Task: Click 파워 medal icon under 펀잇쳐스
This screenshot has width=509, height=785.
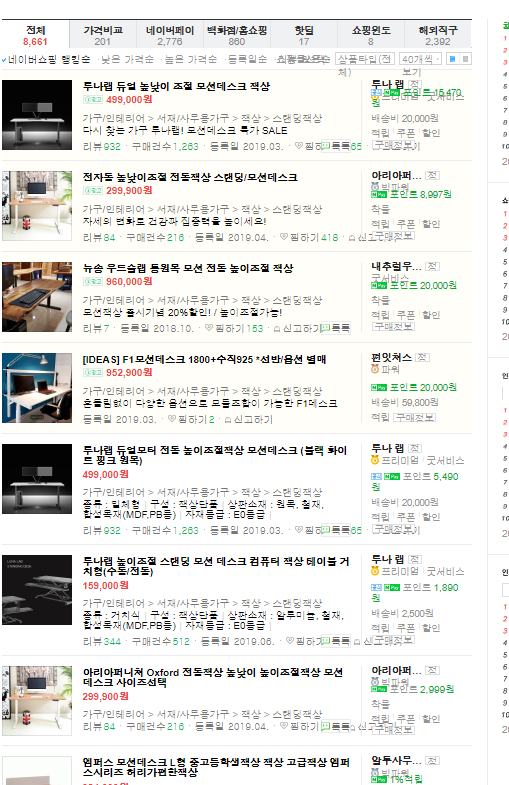Action: (375, 369)
